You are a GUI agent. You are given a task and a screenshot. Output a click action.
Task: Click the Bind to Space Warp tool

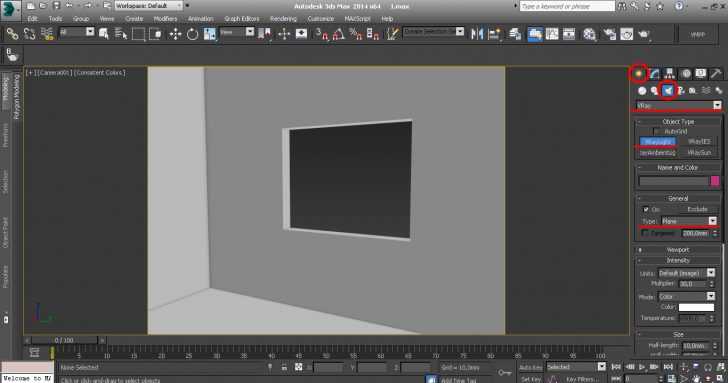coord(47,34)
